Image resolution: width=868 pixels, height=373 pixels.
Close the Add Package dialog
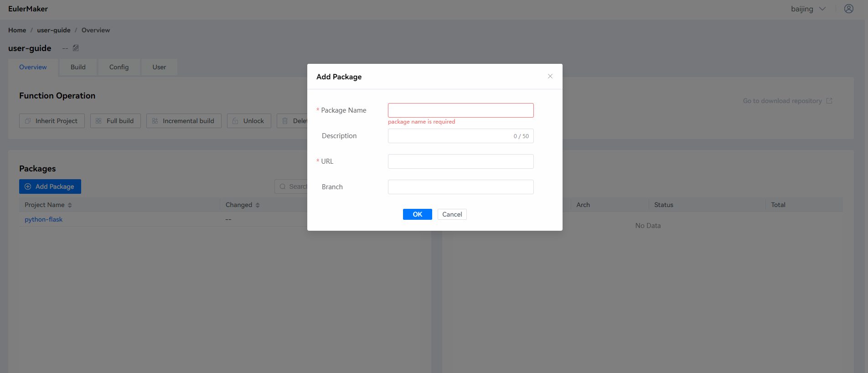click(550, 76)
